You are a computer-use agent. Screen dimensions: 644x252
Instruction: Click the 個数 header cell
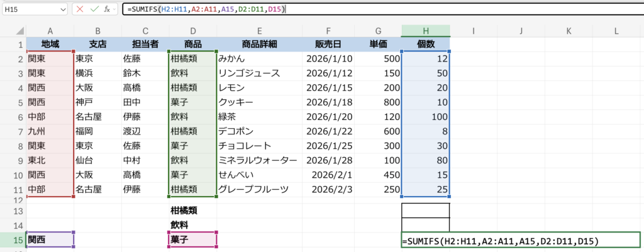(x=426, y=45)
